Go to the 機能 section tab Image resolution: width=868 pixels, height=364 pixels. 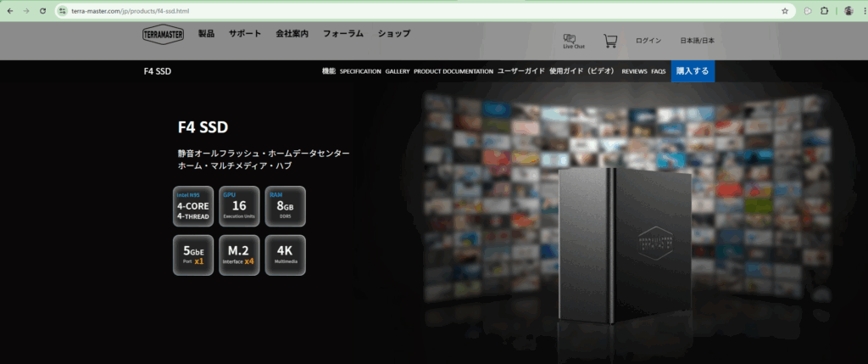329,71
